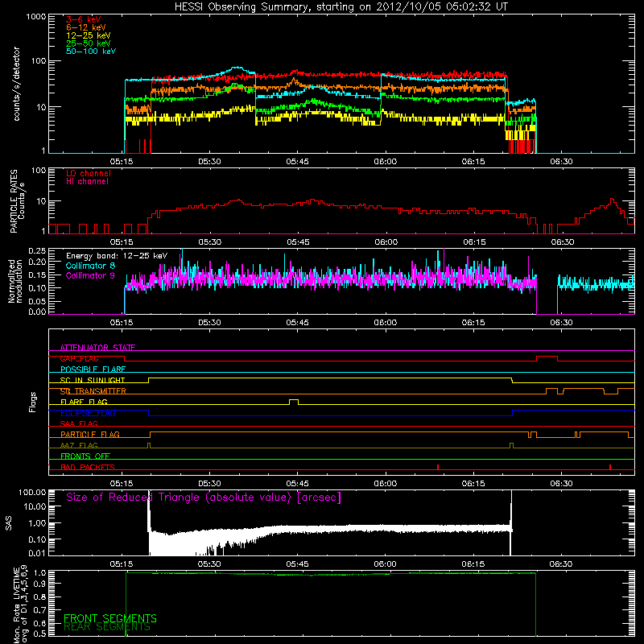The height and width of the screenshot is (644, 644).
Task: Click the PARTICLE RATES axis label
Action: click(17, 201)
